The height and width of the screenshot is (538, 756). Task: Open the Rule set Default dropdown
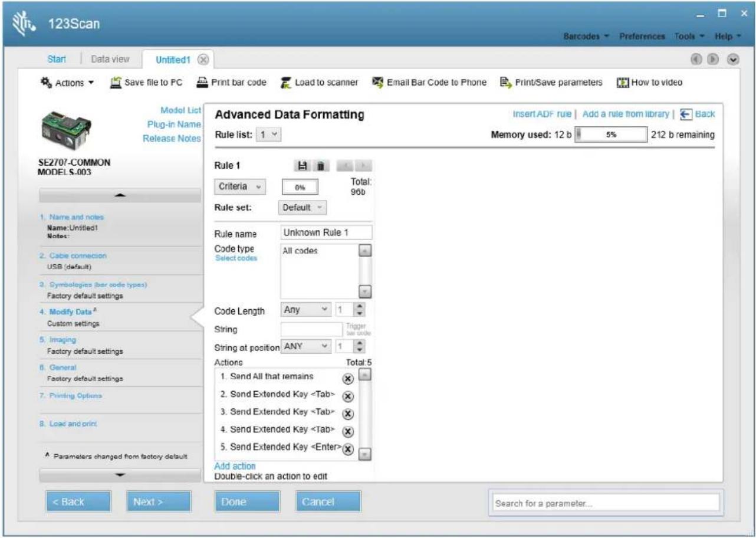(x=302, y=208)
